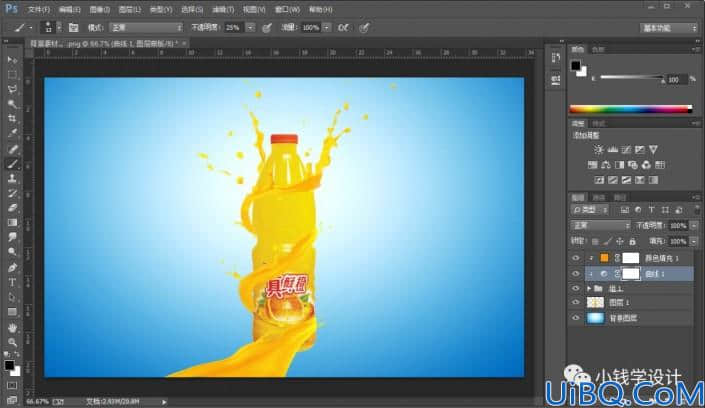Image resolution: width=705 pixels, height=408 pixels.
Task: Hide the 曲线 1 layer
Action: pyautogui.click(x=576, y=273)
